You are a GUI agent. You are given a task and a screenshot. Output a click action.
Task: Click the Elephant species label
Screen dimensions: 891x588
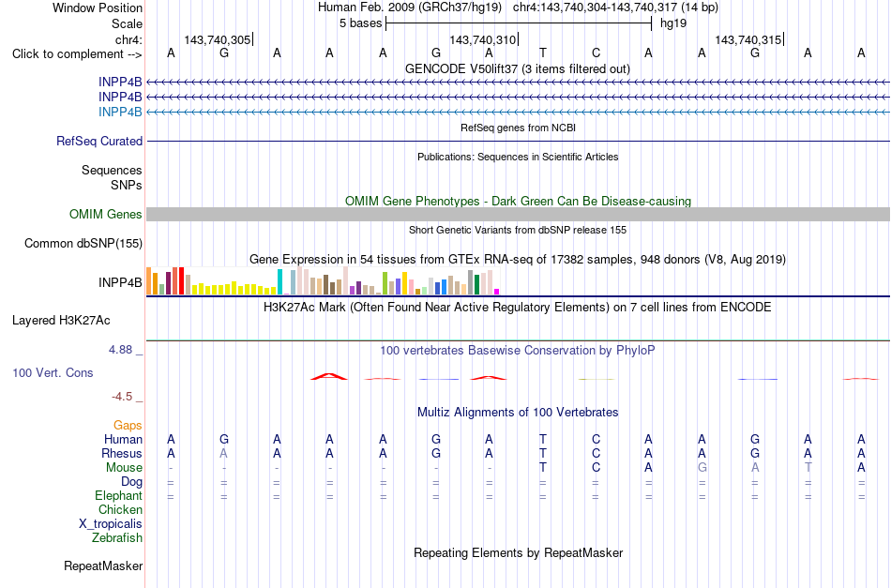coord(118,495)
